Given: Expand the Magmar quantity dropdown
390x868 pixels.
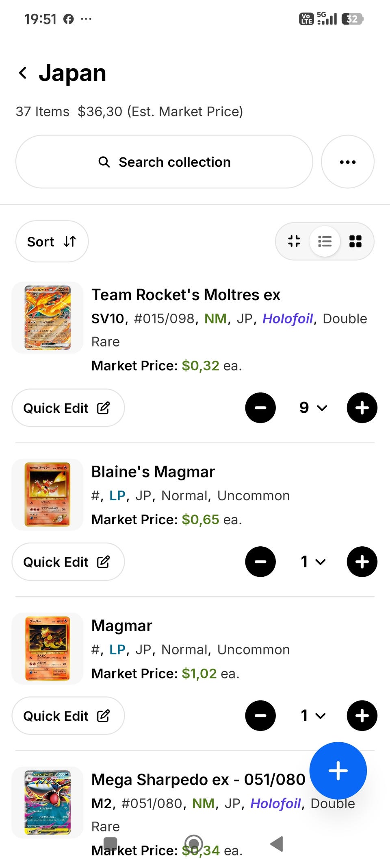Looking at the screenshot, I should click(312, 715).
